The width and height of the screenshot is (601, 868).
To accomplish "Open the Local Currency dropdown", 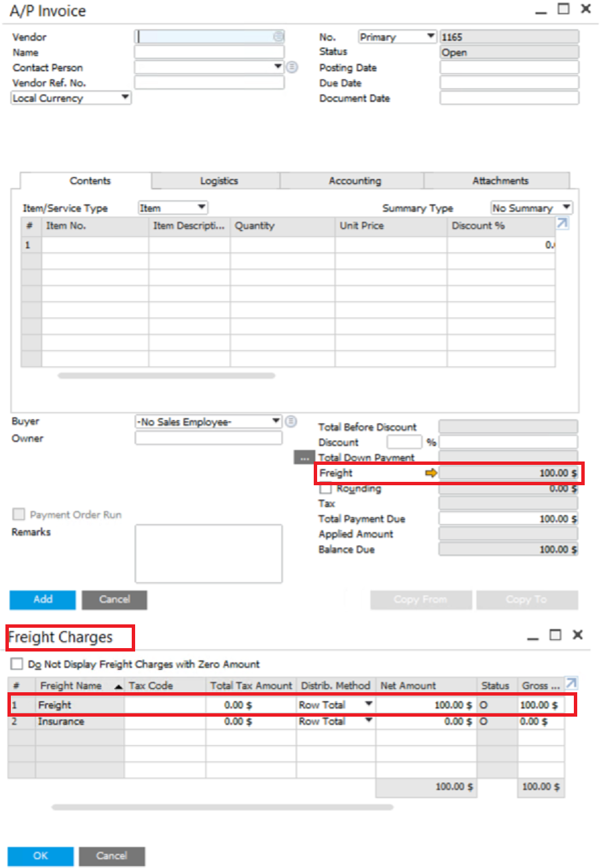I will pyautogui.click(x=124, y=98).
